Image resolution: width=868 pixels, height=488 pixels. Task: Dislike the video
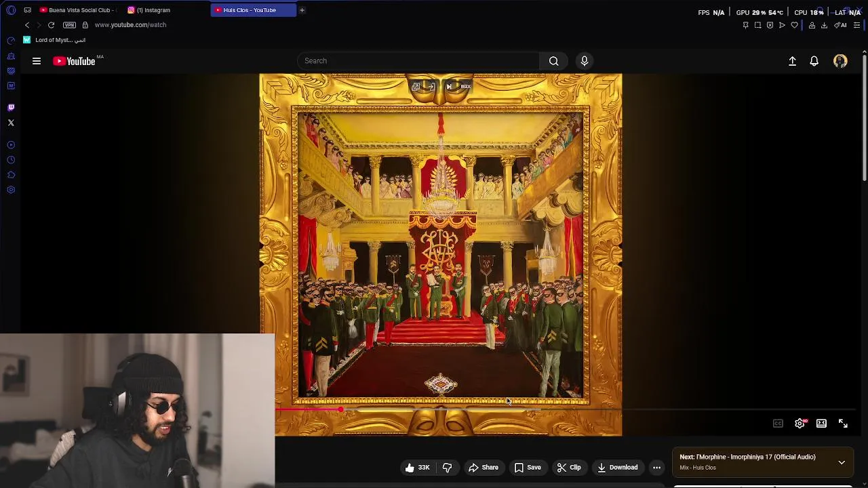coord(447,468)
